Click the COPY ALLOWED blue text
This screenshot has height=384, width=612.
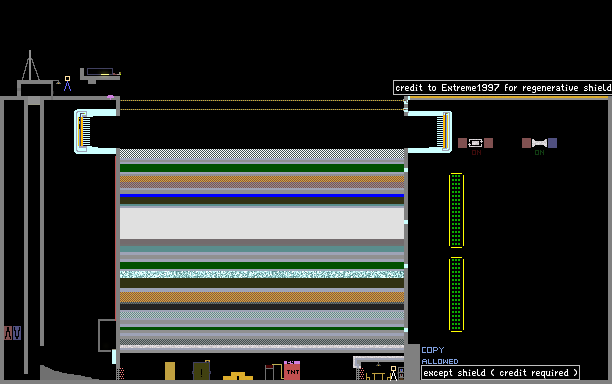(439, 356)
